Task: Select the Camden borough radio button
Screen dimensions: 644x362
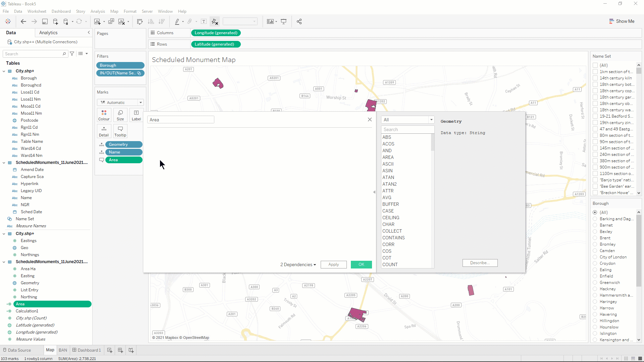Action: [595, 251]
